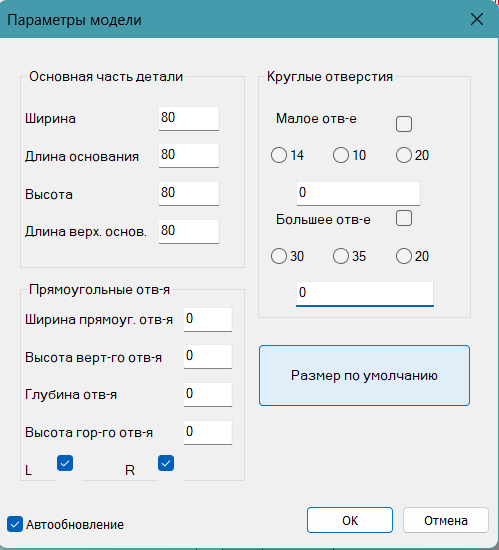Click the Ширина input field
Screen dimensions: 499x550
(x=189, y=119)
